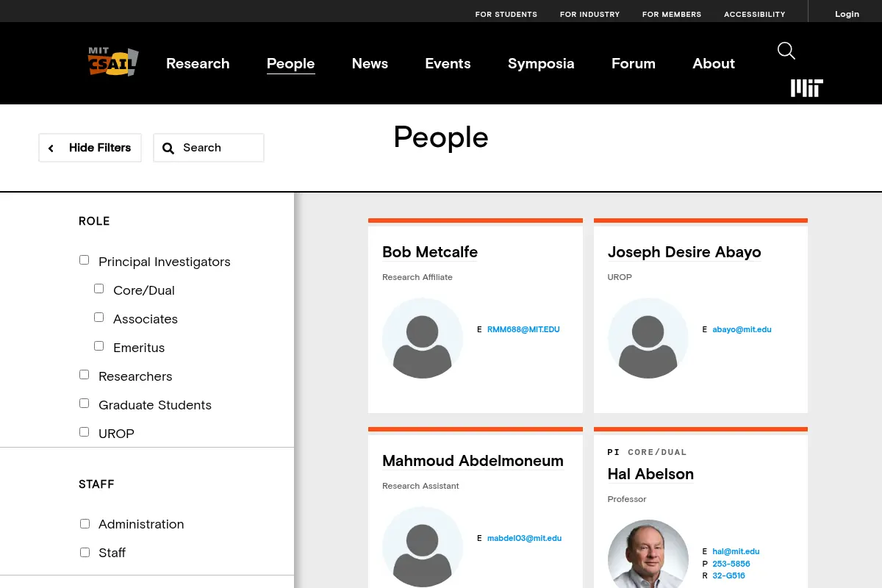Check the Core/Dual checkbox
The image size is (882, 588).
pyautogui.click(x=98, y=289)
